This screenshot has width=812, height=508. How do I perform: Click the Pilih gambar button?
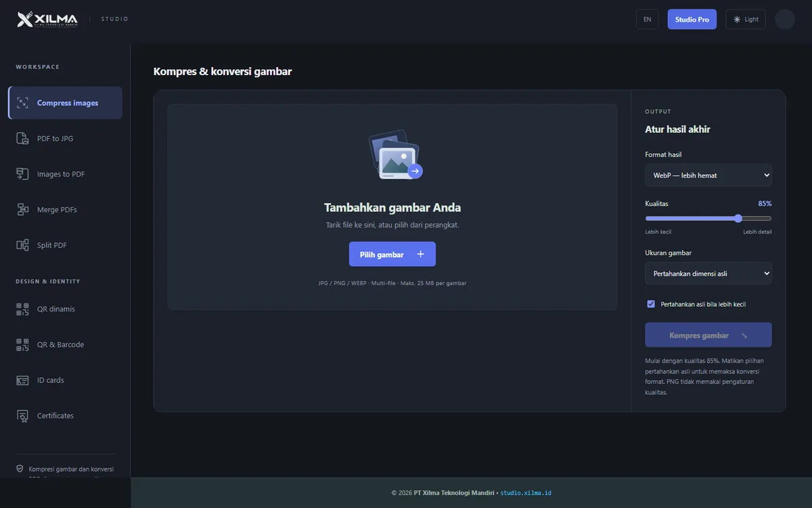tap(392, 254)
